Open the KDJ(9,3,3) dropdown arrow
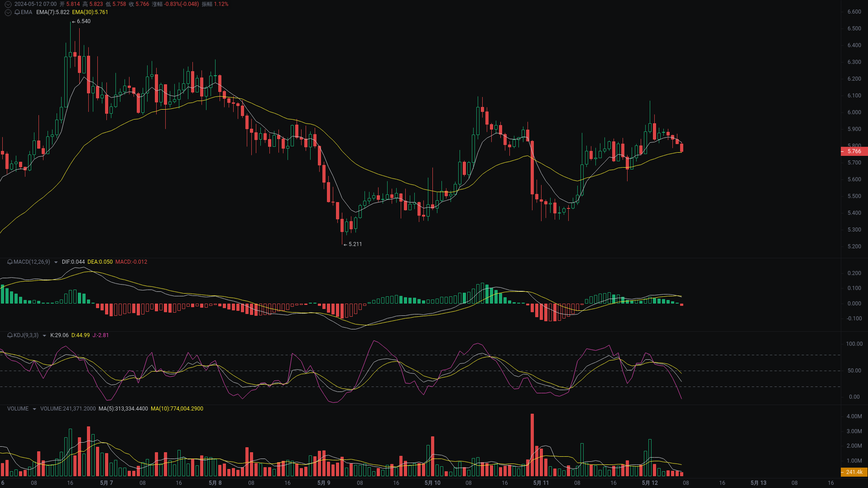This screenshot has height=488, width=868. click(44, 336)
